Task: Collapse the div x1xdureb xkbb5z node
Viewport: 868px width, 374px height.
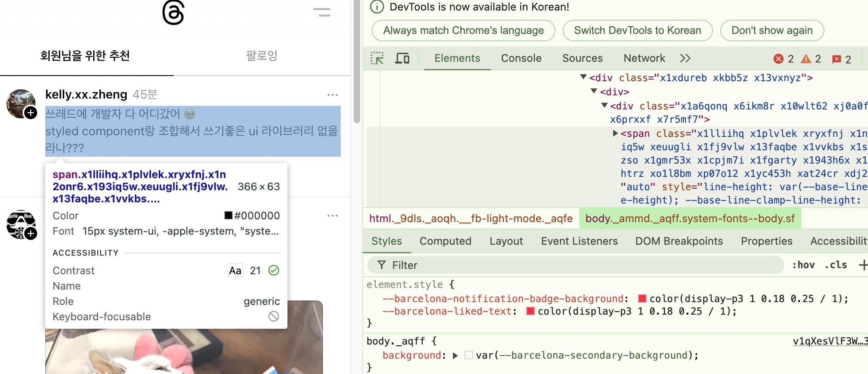Action: coord(583,77)
